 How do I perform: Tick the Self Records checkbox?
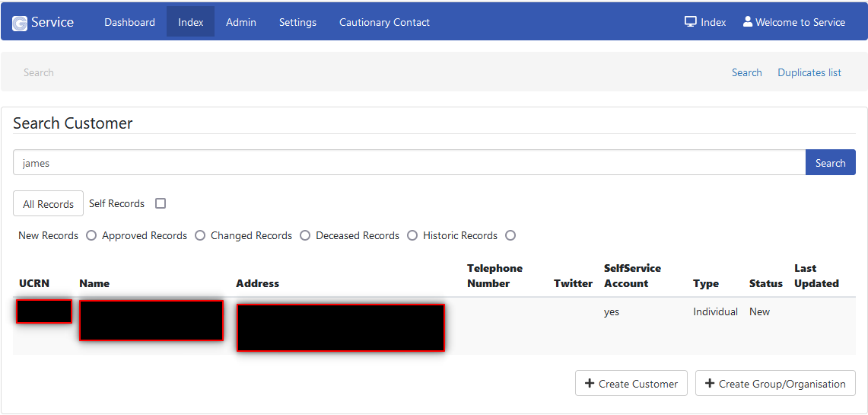coord(161,203)
